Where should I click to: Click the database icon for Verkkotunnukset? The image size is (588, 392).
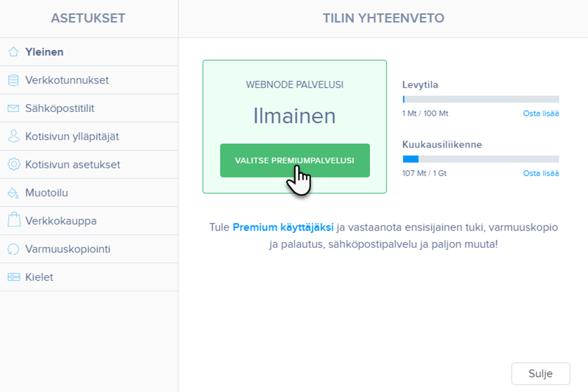[x=13, y=80]
